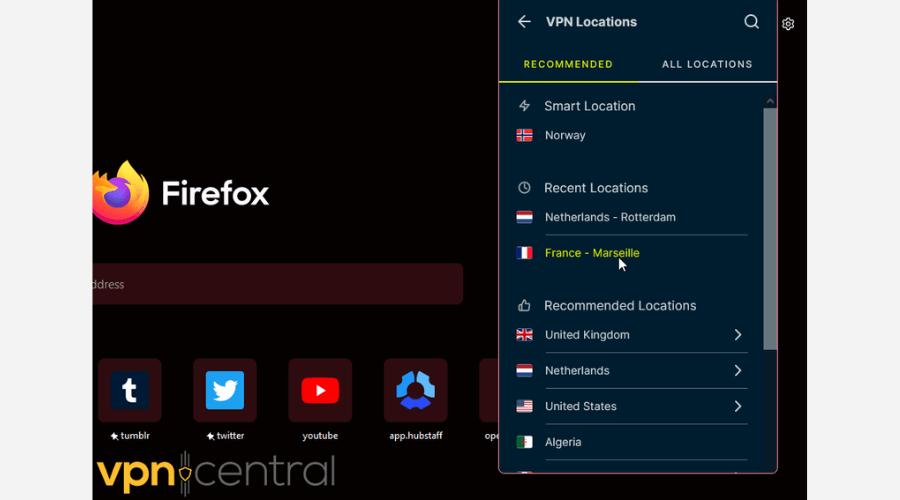The image size is (900, 500).
Task: Click the United Kingdom flag icon
Action: click(524, 335)
